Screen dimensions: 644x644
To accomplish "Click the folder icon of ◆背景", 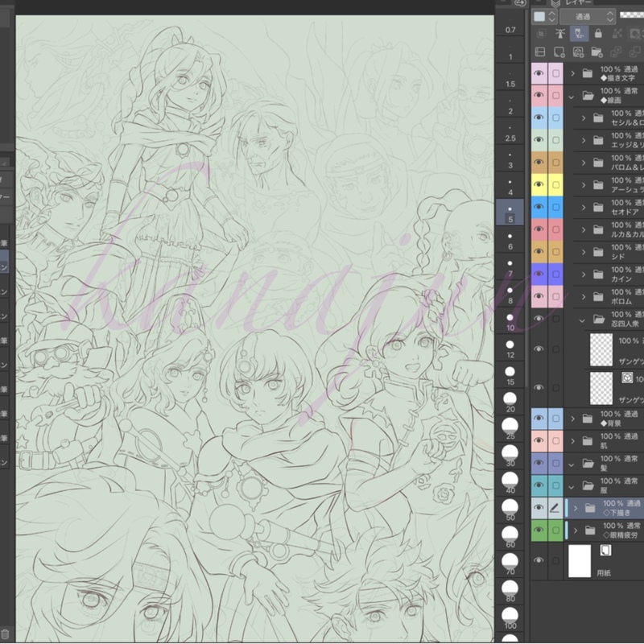I will click(588, 419).
